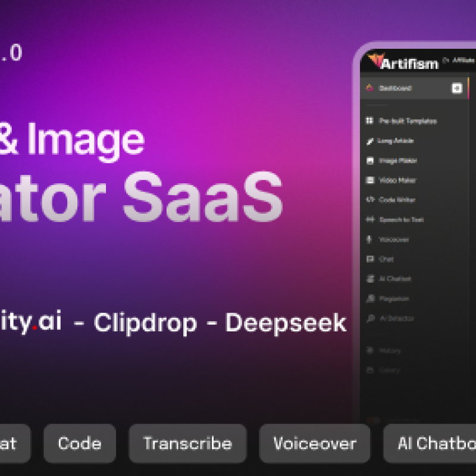Click the partially visible Chat pill button
This screenshot has height=476, width=476.
[x=15, y=443]
